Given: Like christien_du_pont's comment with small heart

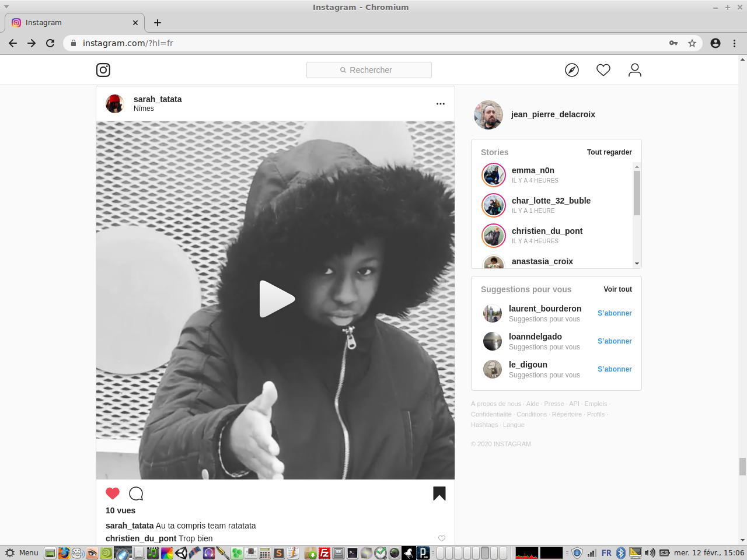Looking at the screenshot, I should [442, 538].
